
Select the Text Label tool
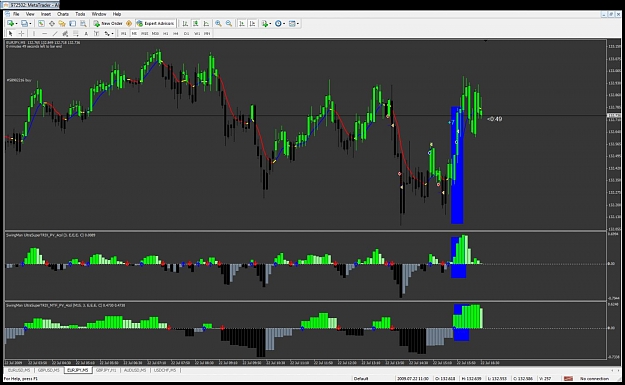tap(96, 33)
